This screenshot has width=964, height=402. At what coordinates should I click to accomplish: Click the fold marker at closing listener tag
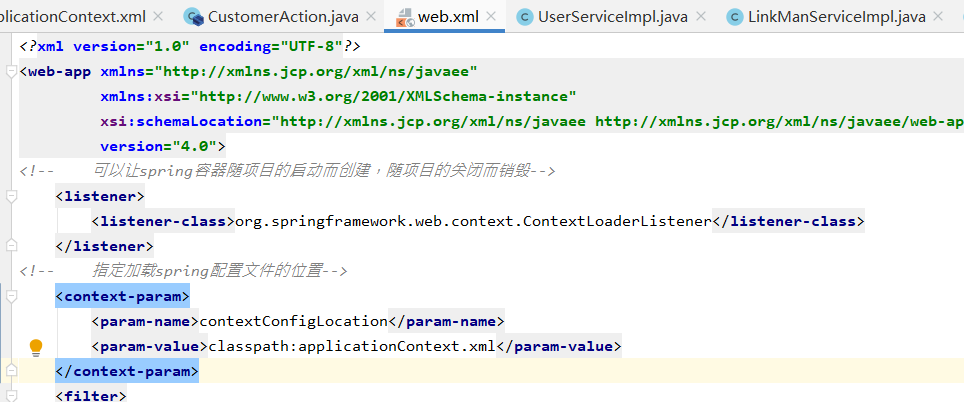point(10,246)
